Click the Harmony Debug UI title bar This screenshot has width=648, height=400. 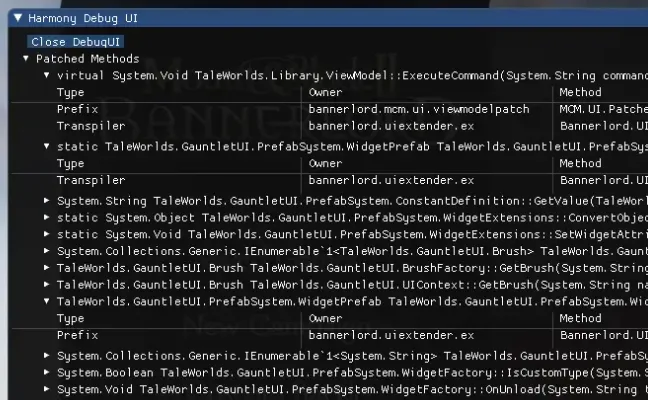coord(300,18)
